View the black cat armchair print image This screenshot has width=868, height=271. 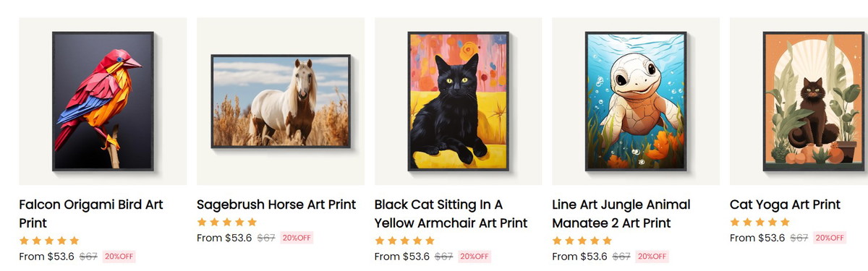click(x=458, y=101)
